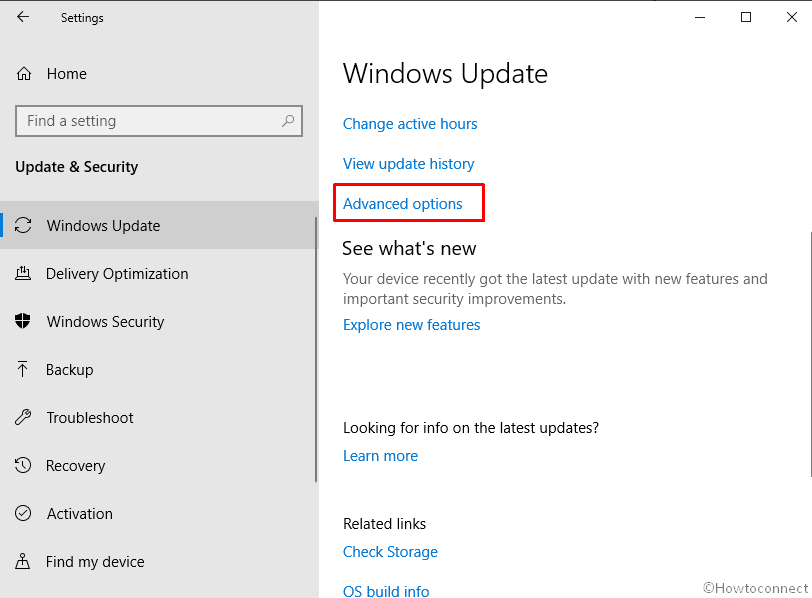Click the Delivery Optimization icon

pyautogui.click(x=23, y=273)
